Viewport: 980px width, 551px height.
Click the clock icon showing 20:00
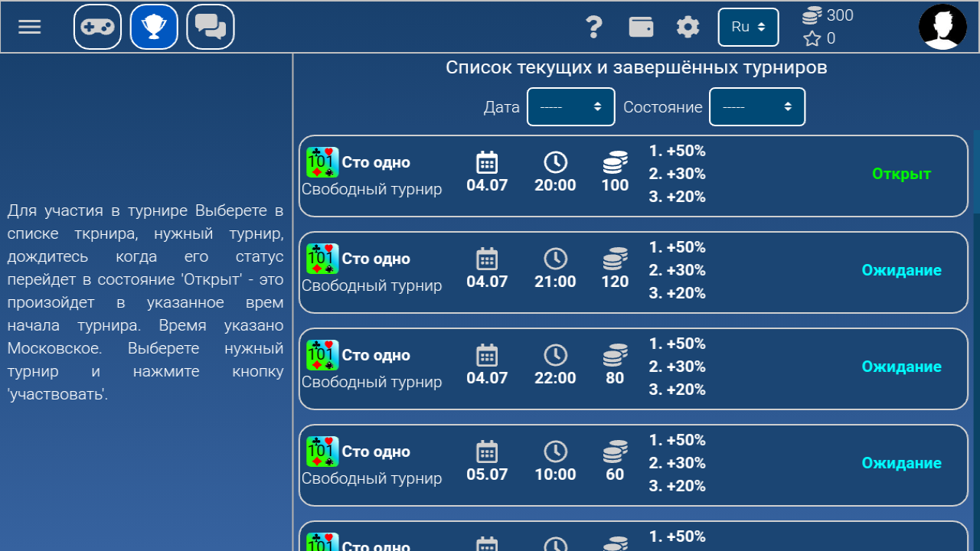coord(555,162)
